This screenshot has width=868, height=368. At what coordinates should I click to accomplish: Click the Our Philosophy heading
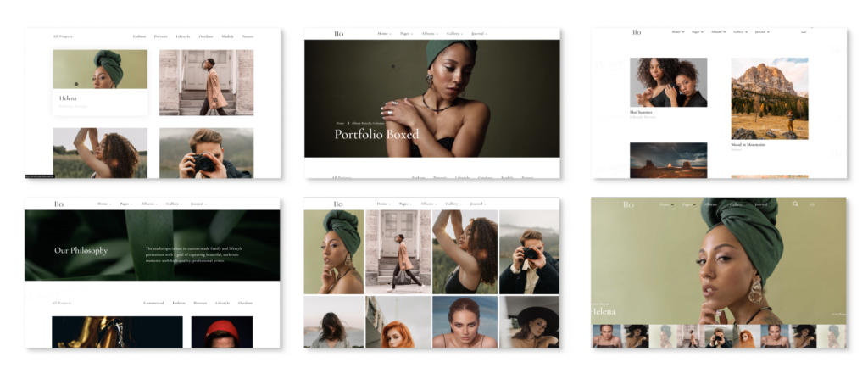[81, 251]
